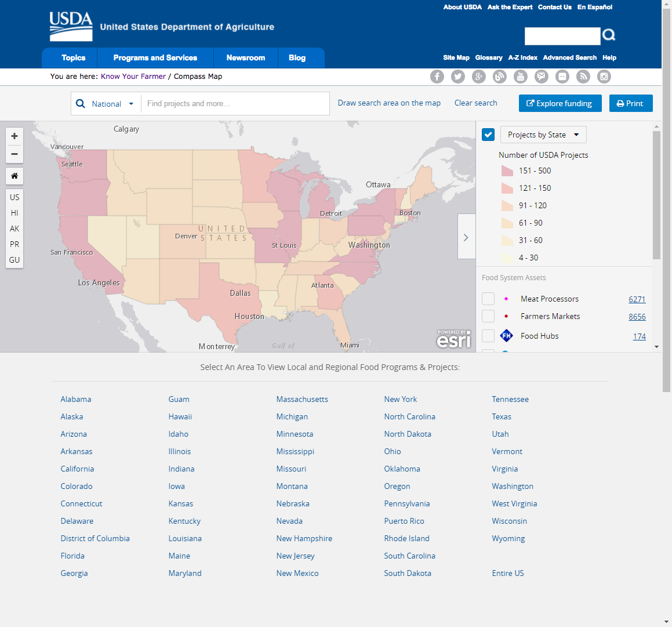Select Entire US link
The width and height of the screenshot is (672, 627).
[x=507, y=573]
